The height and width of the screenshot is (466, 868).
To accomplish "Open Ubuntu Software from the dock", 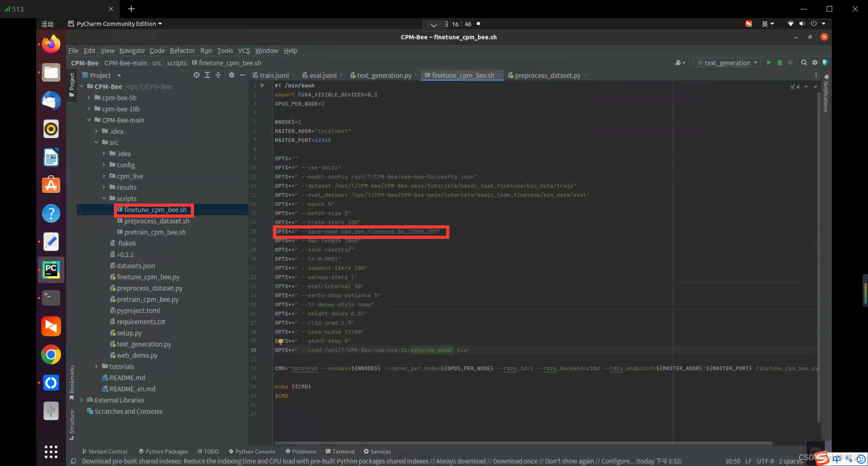I will pyautogui.click(x=51, y=185).
